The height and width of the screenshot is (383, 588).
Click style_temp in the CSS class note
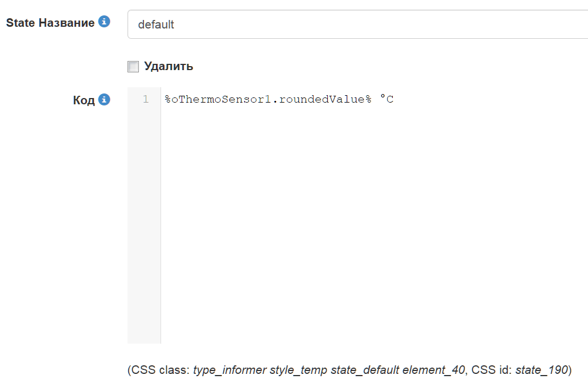tap(299, 370)
